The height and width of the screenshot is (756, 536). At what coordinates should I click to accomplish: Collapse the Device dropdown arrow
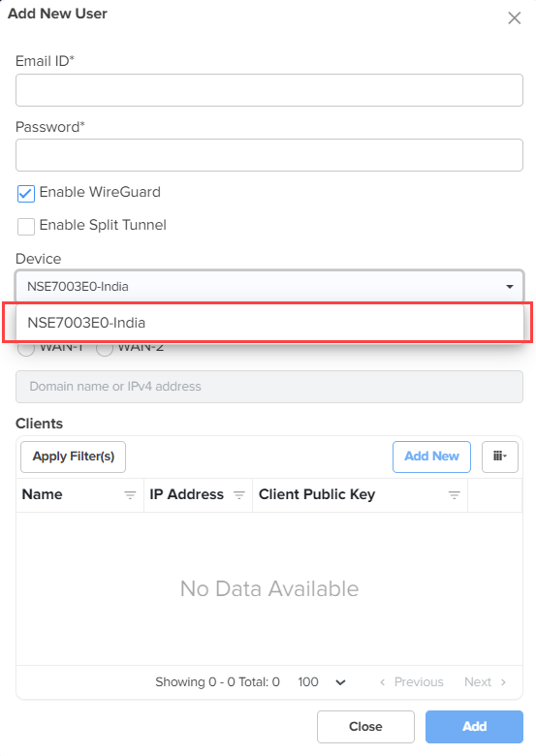[510, 286]
